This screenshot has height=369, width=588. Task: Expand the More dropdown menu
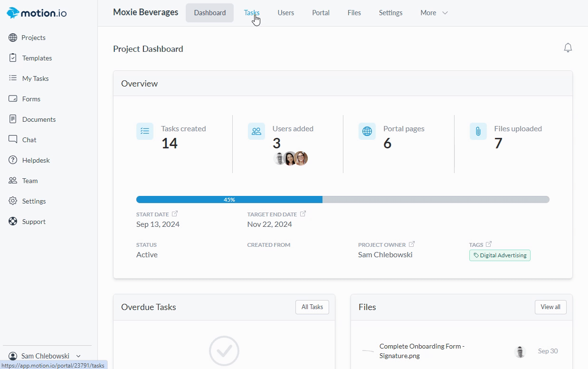[x=434, y=13]
